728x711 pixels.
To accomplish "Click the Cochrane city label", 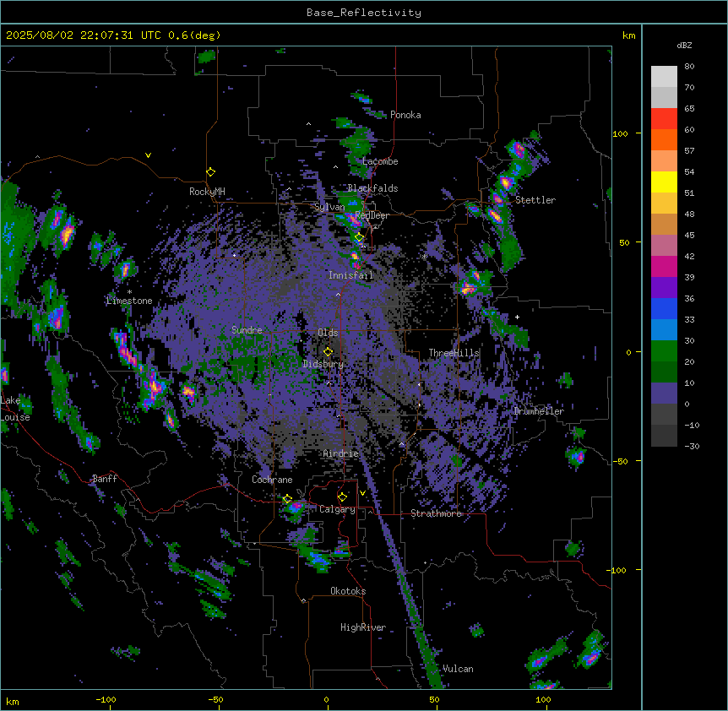I will pos(272,480).
